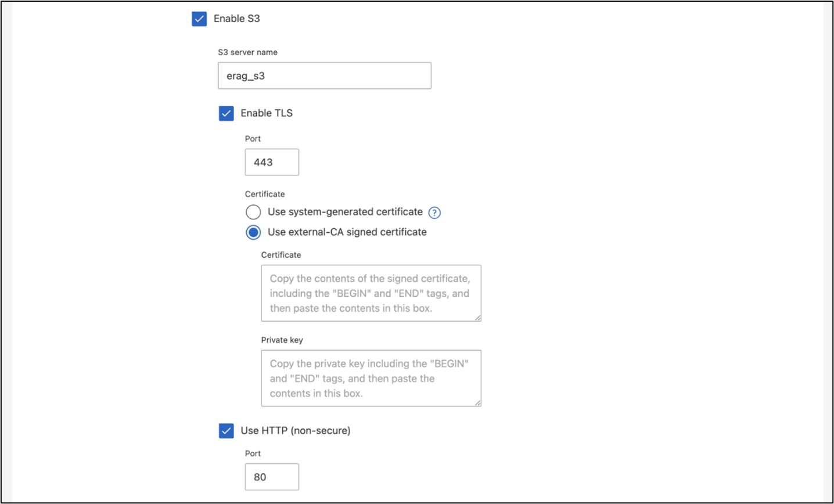Click the "Use HTTP (non-secure)" label text
This screenshot has width=834, height=504.
click(296, 431)
